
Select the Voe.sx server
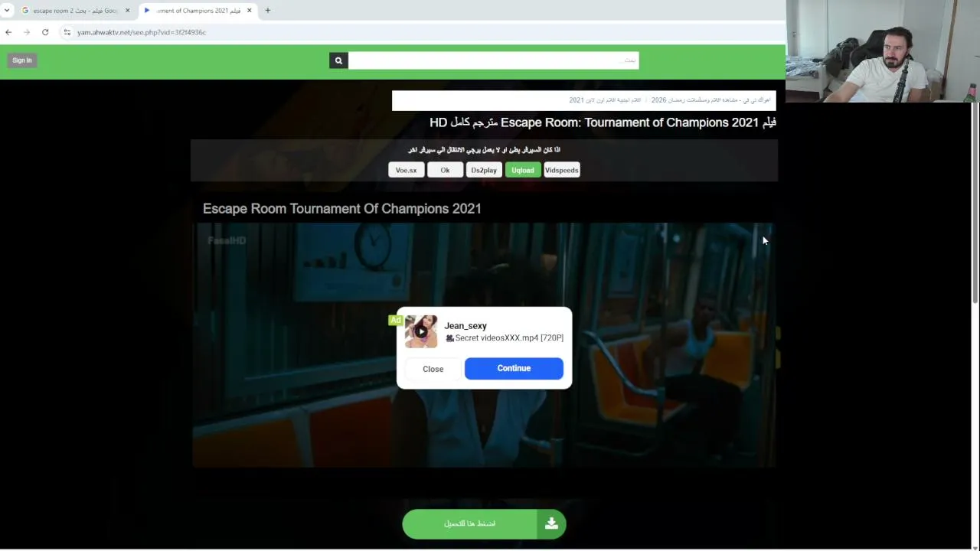[x=406, y=170]
